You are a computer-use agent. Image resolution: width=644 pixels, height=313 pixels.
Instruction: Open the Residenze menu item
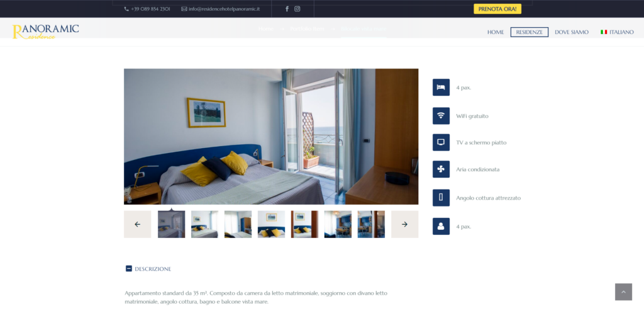(529, 32)
